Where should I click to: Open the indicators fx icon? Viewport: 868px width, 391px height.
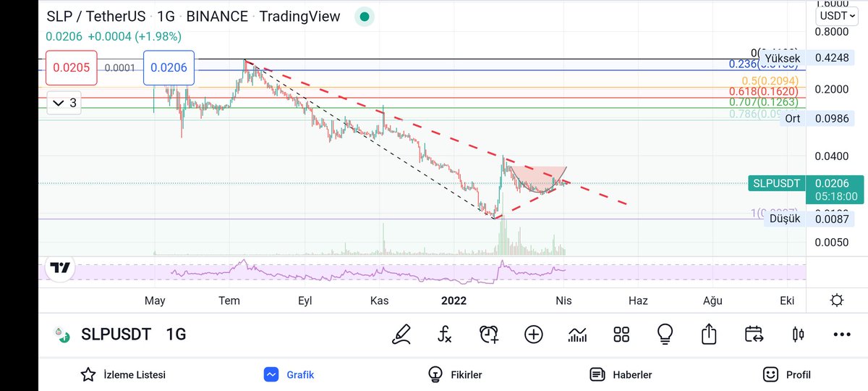click(x=445, y=334)
